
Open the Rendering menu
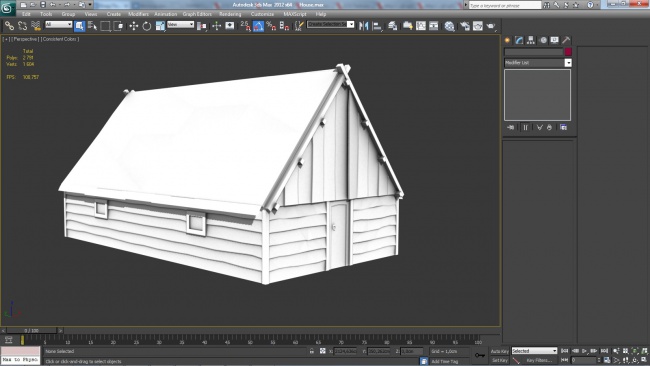pyautogui.click(x=230, y=14)
